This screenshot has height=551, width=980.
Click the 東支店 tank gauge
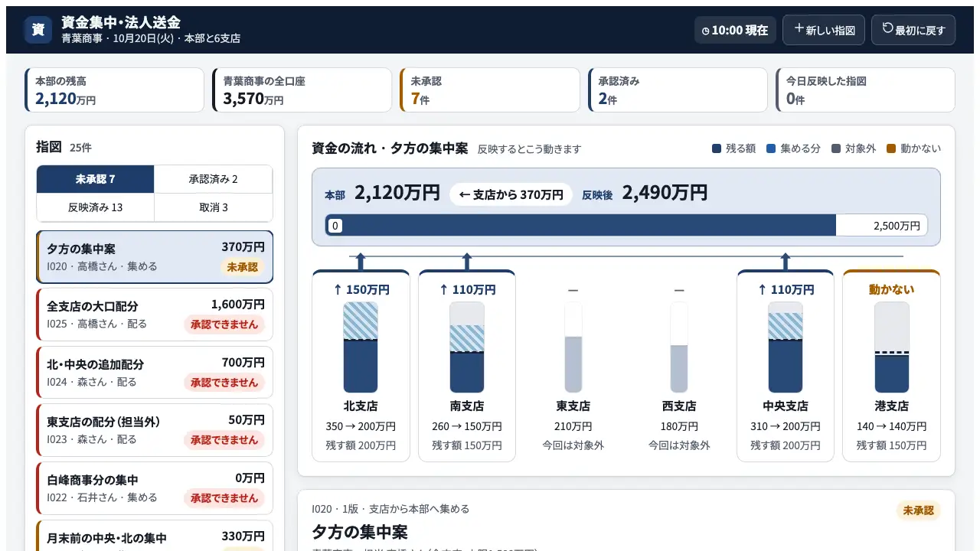(573, 347)
